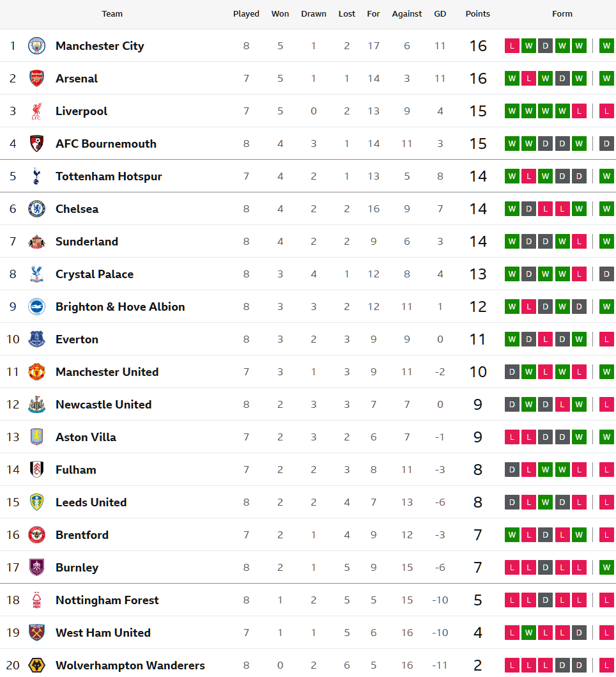Click Sunderland's latest green W form result
This screenshot has height=677, width=616.
pos(606,242)
